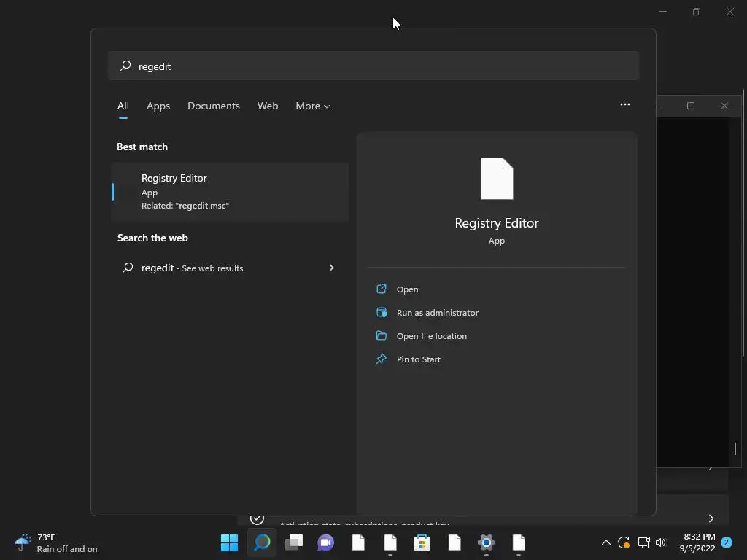Click the sync update tray icon
This screenshot has height=560, width=747.
point(624,542)
